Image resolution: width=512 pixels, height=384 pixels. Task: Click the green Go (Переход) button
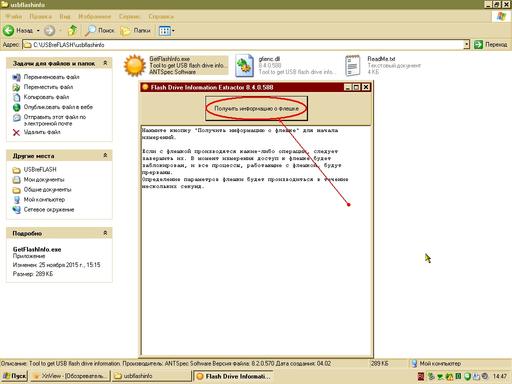[491, 44]
